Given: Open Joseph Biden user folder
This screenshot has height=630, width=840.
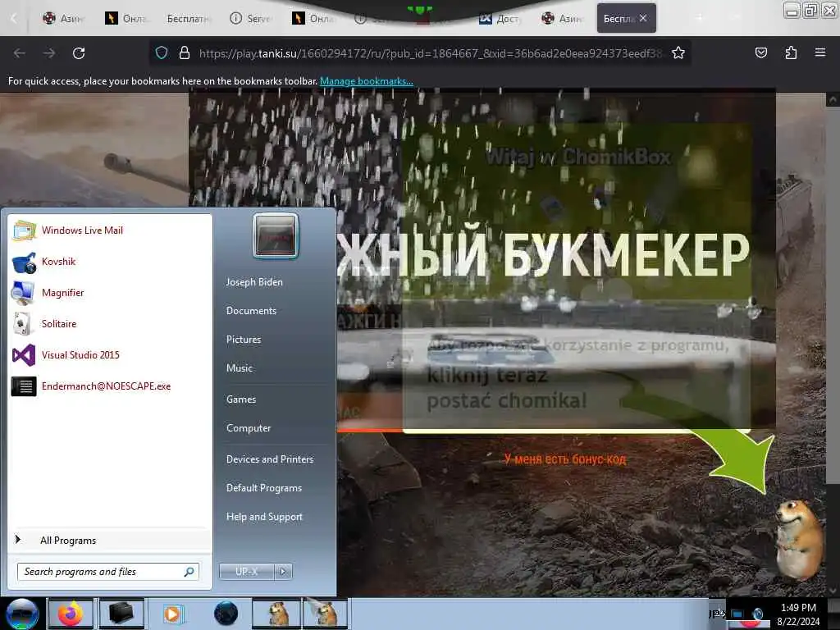Looking at the screenshot, I should [254, 282].
